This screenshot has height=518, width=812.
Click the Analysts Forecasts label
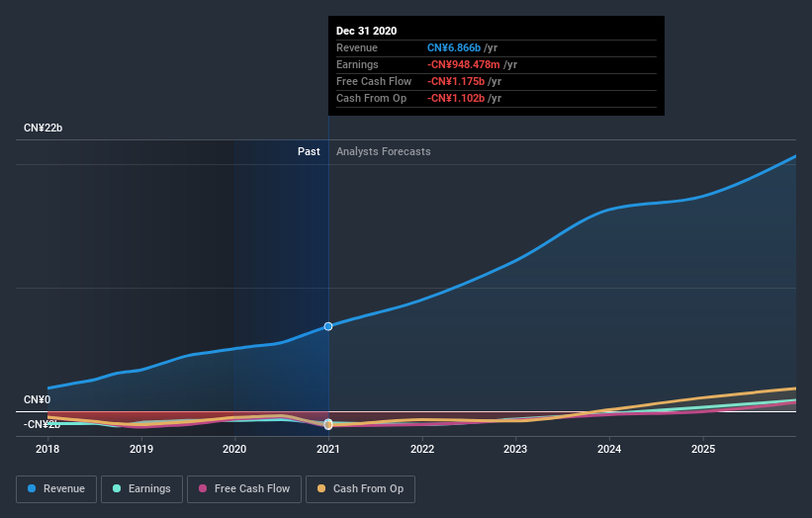383,151
